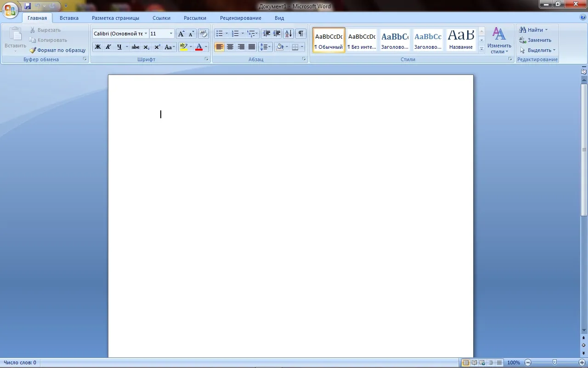Apply the Обычный style

[329, 40]
